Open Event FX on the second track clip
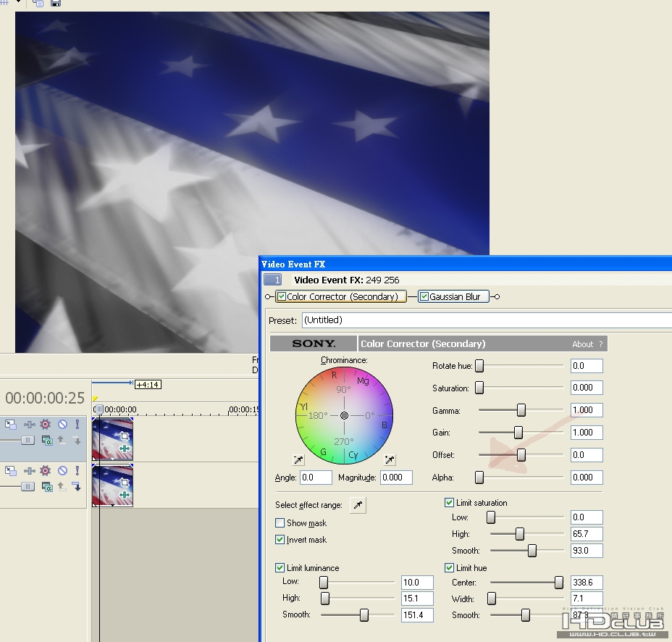This screenshot has width=672, height=642. click(x=125, y=495)
